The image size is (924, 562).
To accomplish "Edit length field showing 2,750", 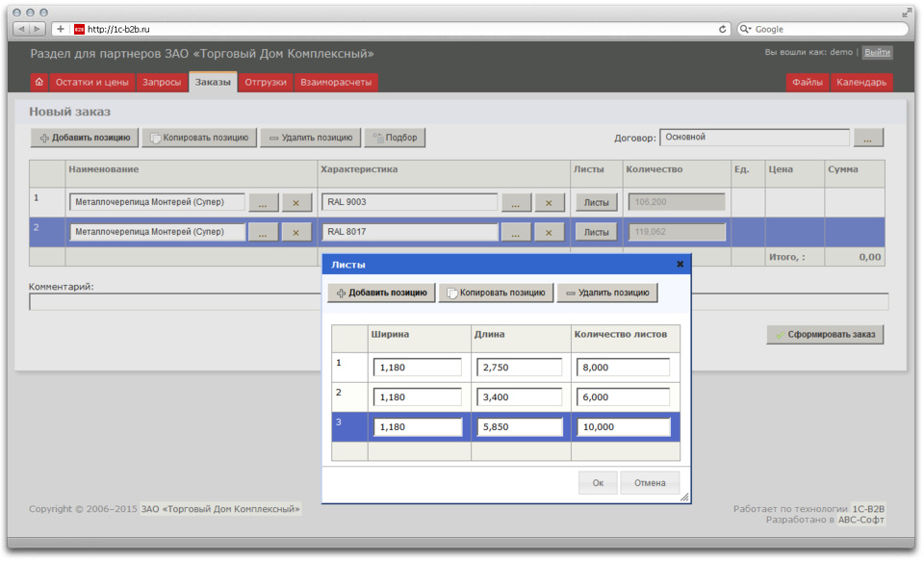I will (x=519, y=368).
